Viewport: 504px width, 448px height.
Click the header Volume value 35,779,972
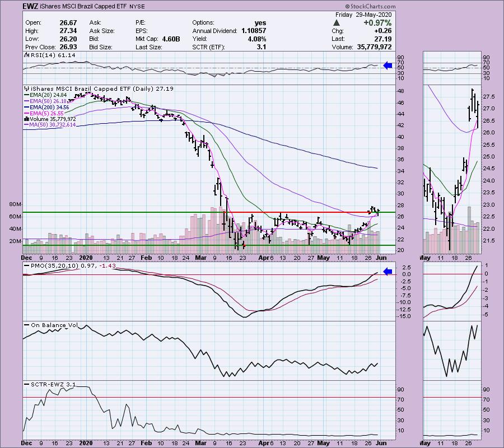click(374, 47)
